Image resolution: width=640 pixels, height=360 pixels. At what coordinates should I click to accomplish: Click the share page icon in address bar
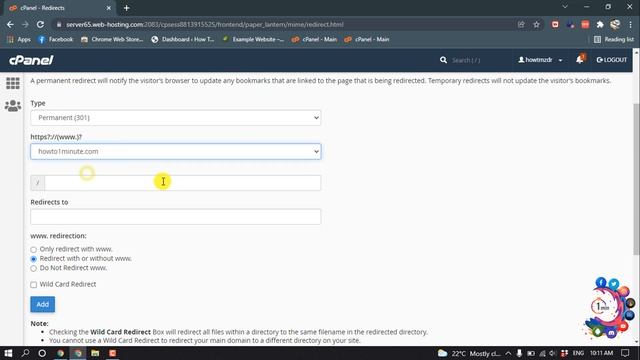point(521,24)
